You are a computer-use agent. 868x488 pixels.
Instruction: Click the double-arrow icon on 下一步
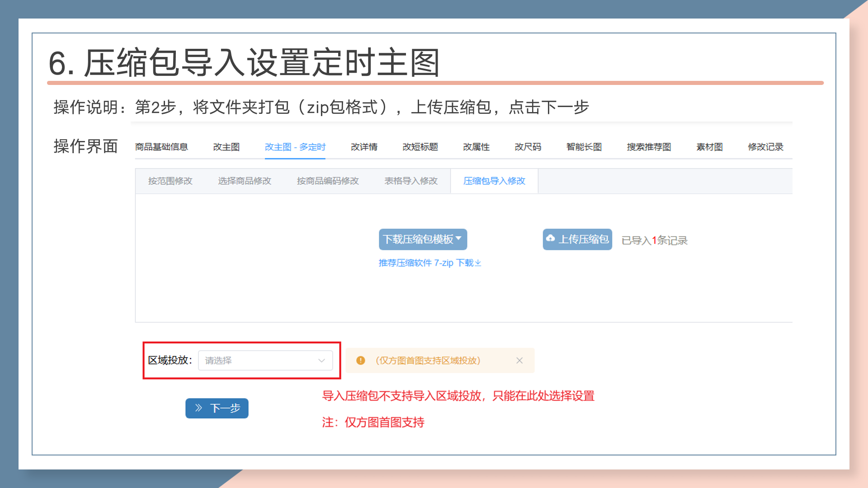pyautogui.click(x=198, y=408)
